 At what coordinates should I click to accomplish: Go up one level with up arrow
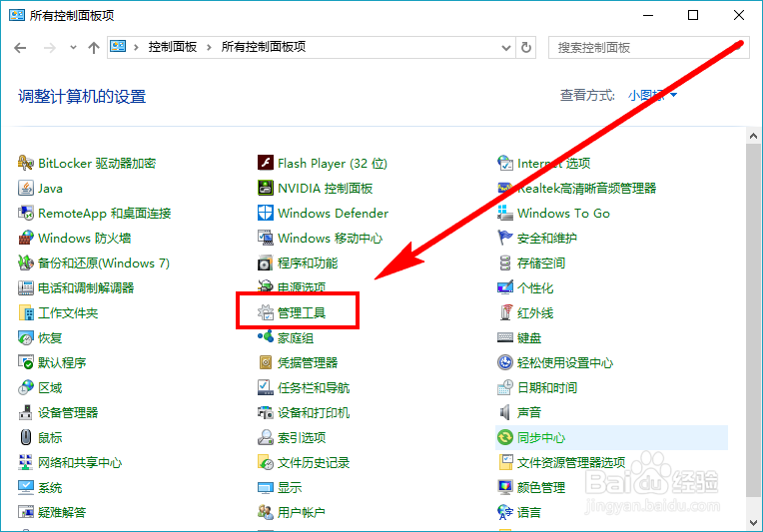click(x=94, y=48)
